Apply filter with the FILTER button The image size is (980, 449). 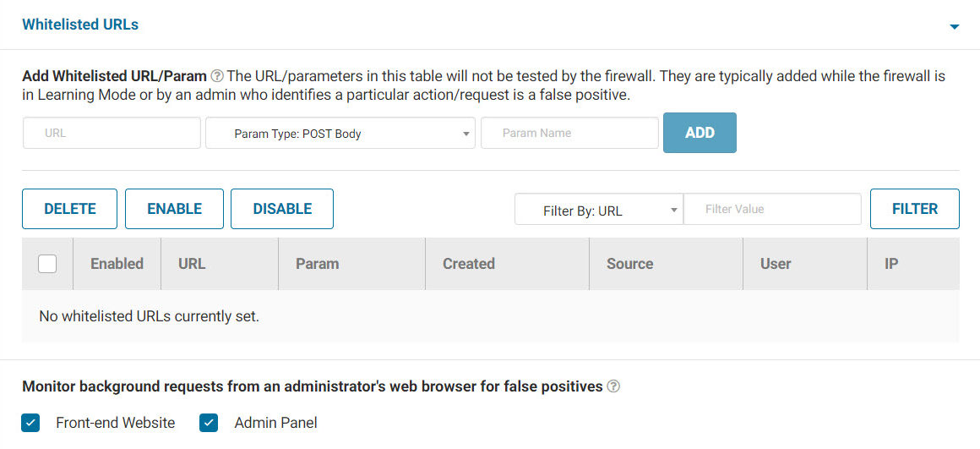[x=914, y=209]
